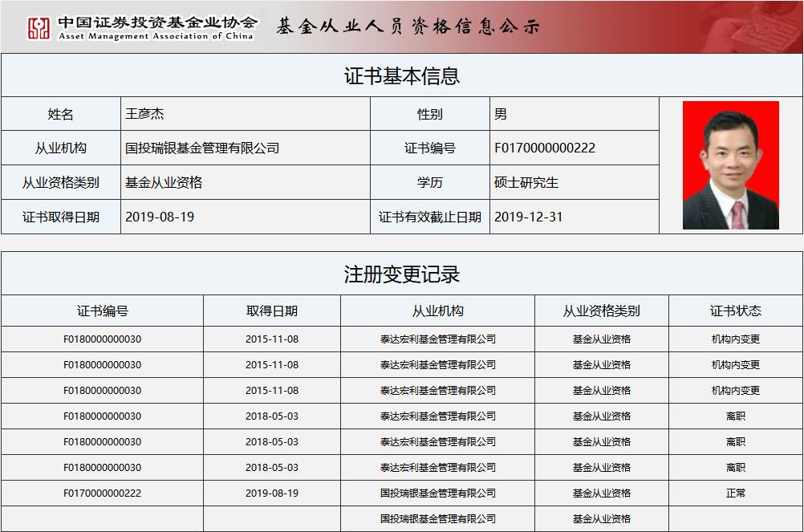
Task: Select the 证书基本信息 section heading
Action: pos(401,76)
